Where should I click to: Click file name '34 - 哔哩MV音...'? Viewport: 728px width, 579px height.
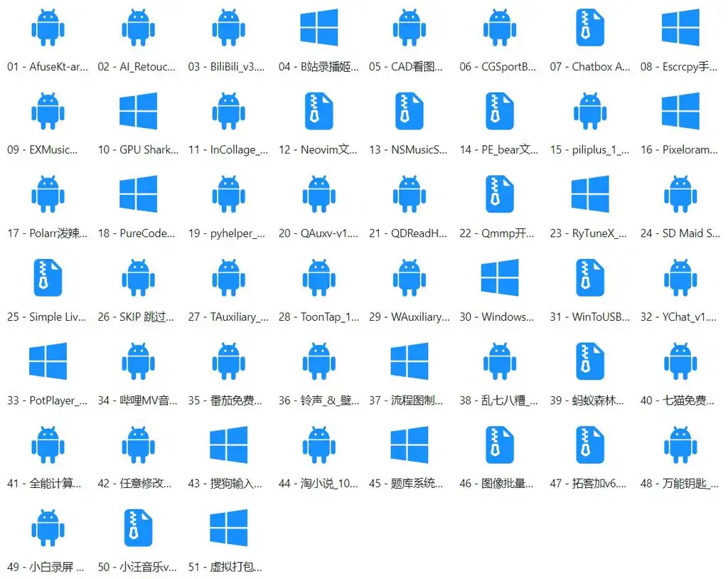(137, 400)
